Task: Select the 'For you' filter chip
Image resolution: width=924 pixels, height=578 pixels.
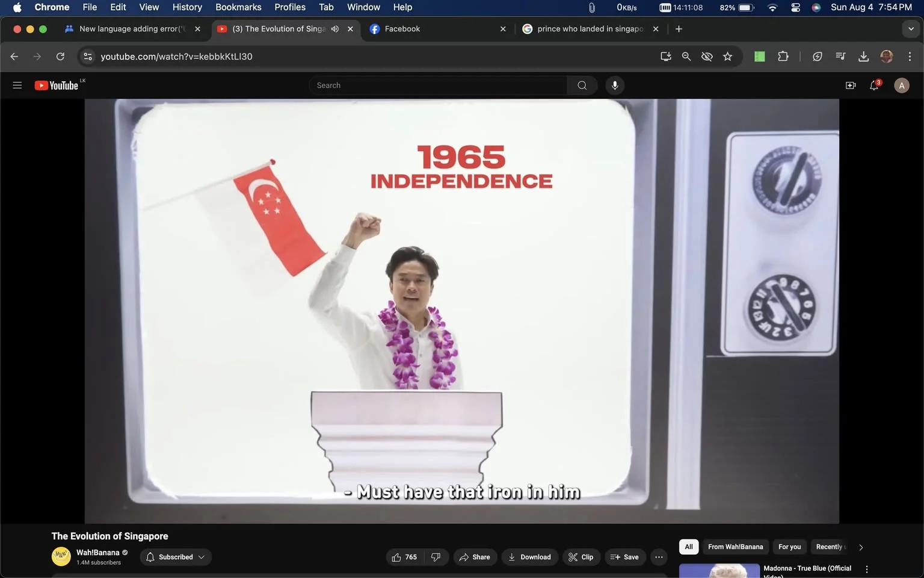Action: click(x=789, y=547)
